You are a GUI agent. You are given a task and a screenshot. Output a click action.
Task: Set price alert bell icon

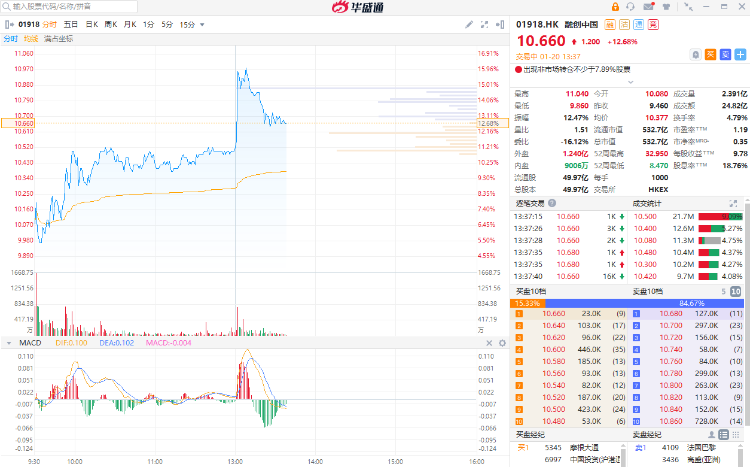pos(695,55)
